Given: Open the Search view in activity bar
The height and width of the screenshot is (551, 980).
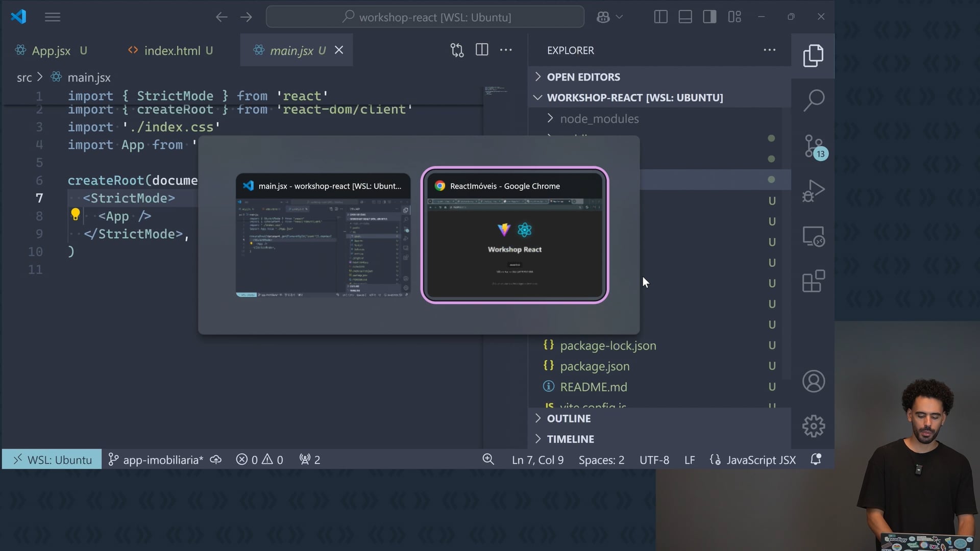Looking at the screenshot, I should [813, 101].
